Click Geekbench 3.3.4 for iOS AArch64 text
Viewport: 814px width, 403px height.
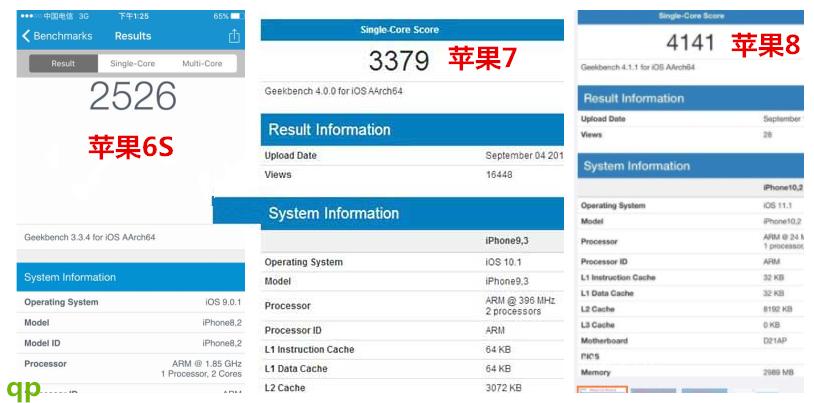click(x=90, y=237)
